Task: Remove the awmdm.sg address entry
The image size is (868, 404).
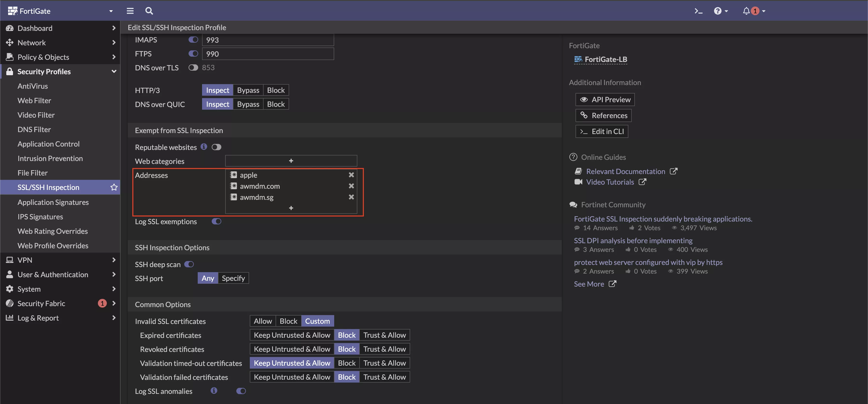Action: pos(351,197)
